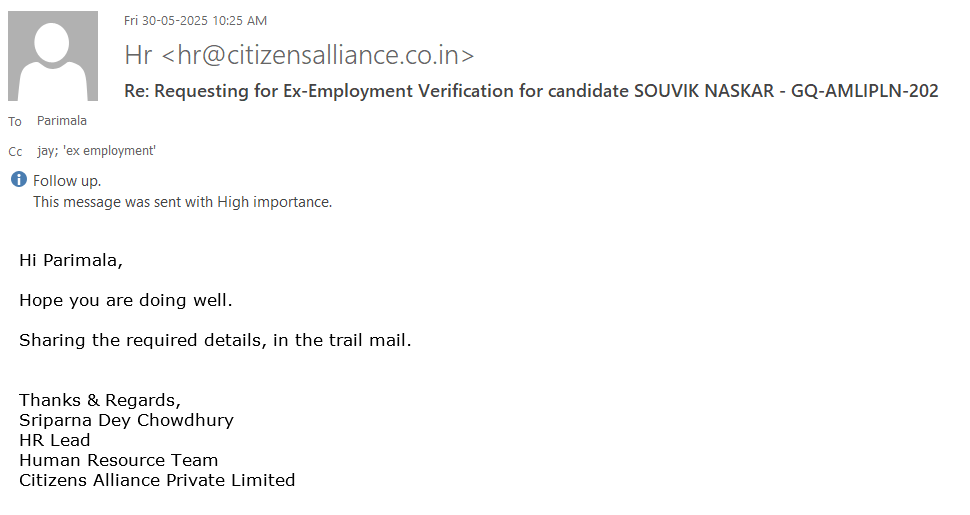Click the sender's profile avatar picture
The image size is (970, 515).
tap(53, 56)
